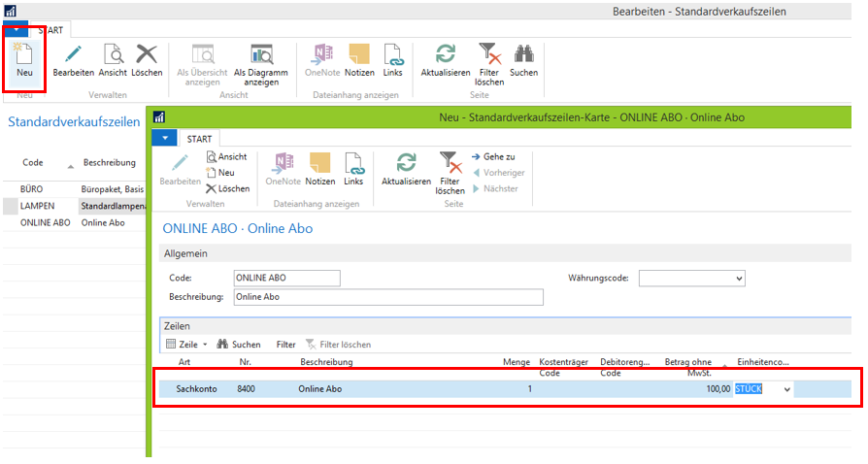Click Einheitencode column header
The height and width of the screenshot is (464, 868).
tap(763, 362)
